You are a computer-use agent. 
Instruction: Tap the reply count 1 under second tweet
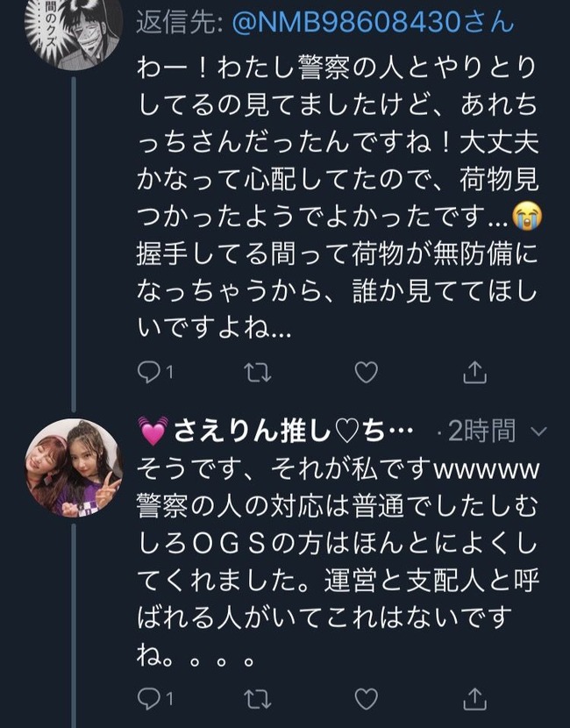(170, 699)
